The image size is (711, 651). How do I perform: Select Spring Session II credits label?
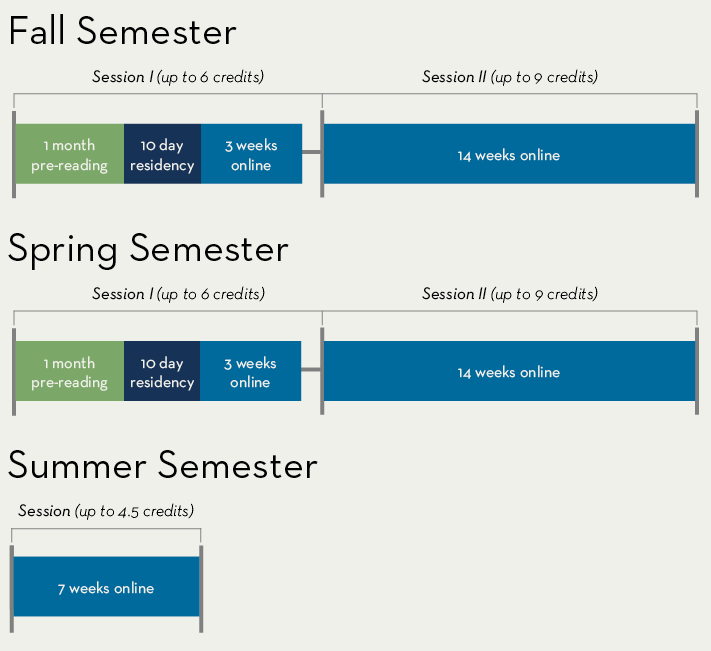click(x=510, y=294)
